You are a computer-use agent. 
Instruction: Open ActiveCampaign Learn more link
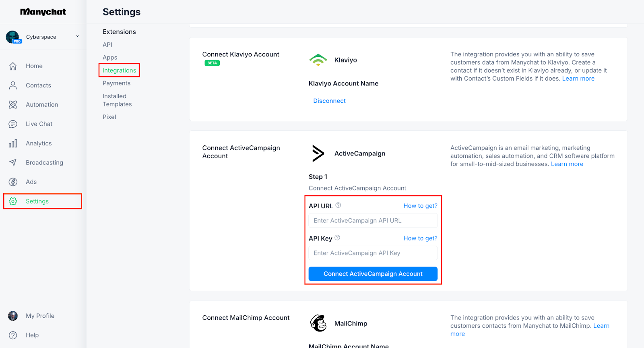567,164
